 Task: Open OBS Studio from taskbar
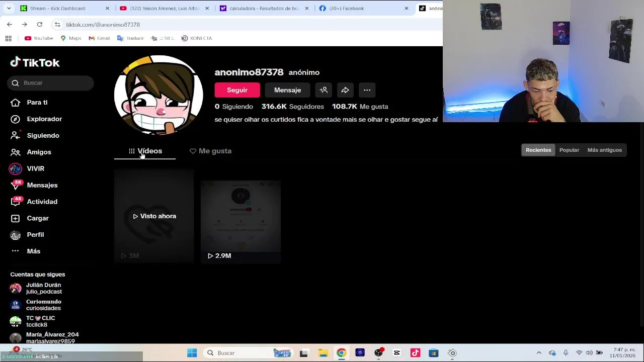pyautogui.click(x=378, y=353)
